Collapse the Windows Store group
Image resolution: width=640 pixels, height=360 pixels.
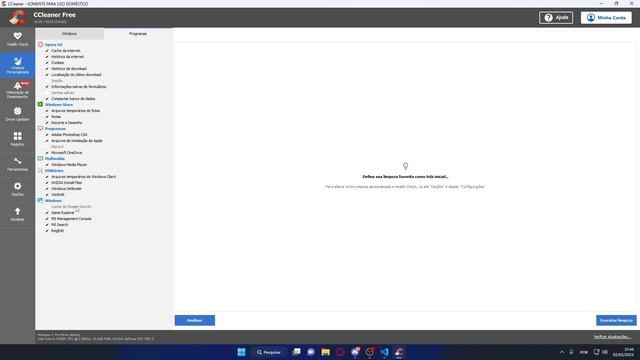[59, 104]
